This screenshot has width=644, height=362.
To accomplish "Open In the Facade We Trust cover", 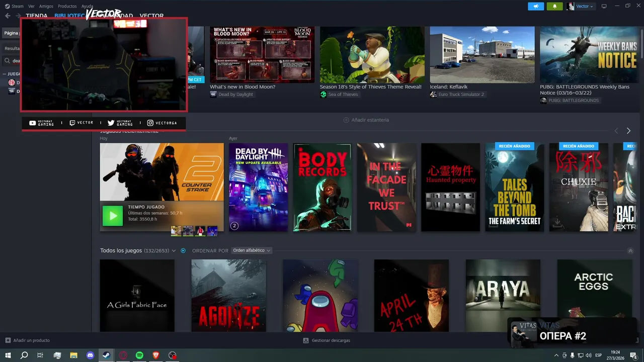I will [x=386, y=187].
